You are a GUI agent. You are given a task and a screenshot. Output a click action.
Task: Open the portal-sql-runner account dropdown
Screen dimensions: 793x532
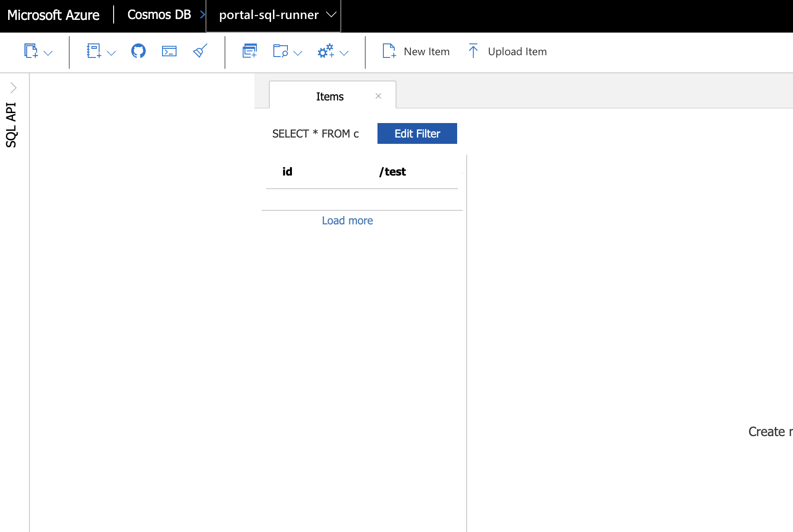273,16
